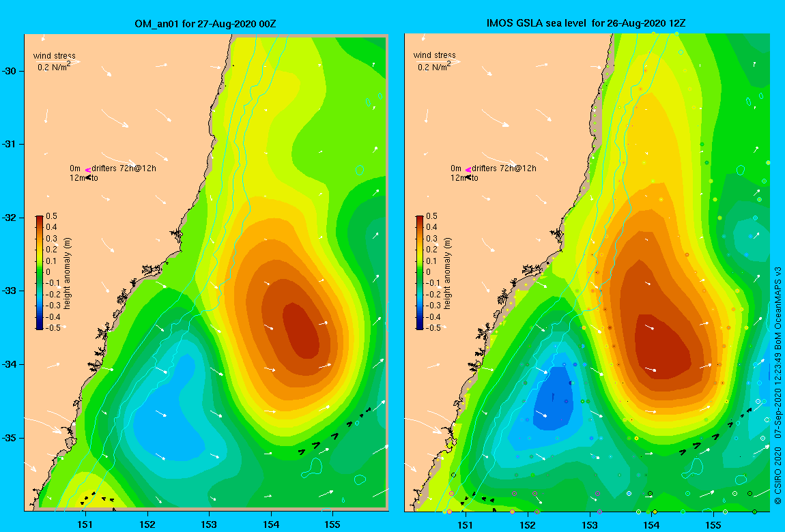Click longitude label '152' under left map
Screen dimensions: 785x532
147,524
